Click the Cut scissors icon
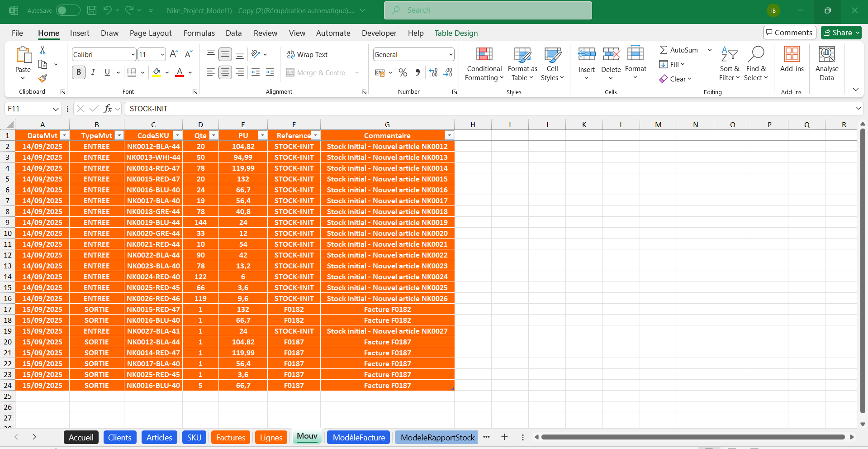Viewport: 868px width, 449px height. [43, 50]
